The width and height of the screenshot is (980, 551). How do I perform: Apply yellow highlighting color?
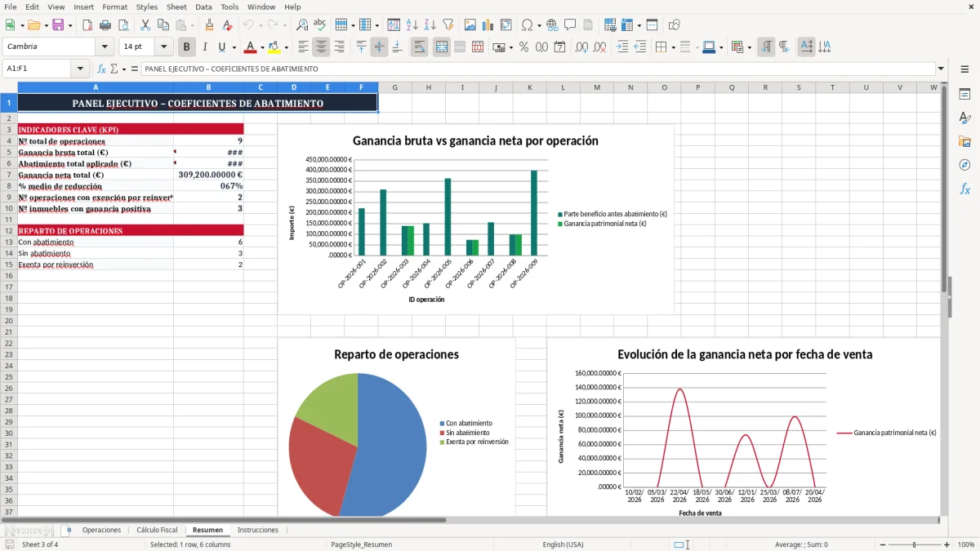coord(274,47)
